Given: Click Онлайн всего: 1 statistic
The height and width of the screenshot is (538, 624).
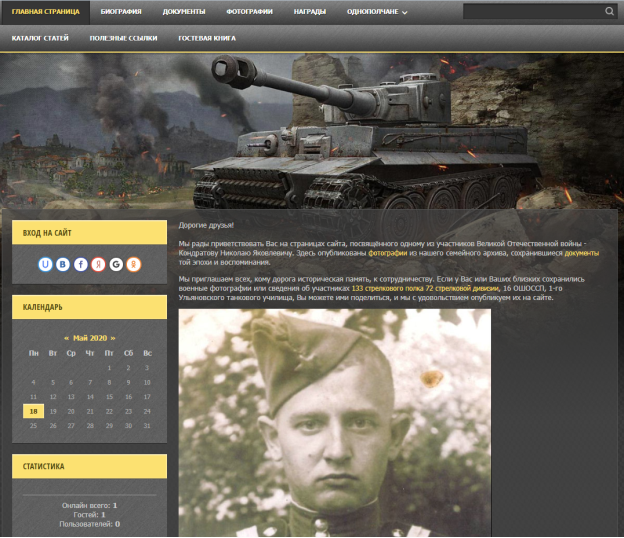Looking at the screenshot, I should (90, 506).
